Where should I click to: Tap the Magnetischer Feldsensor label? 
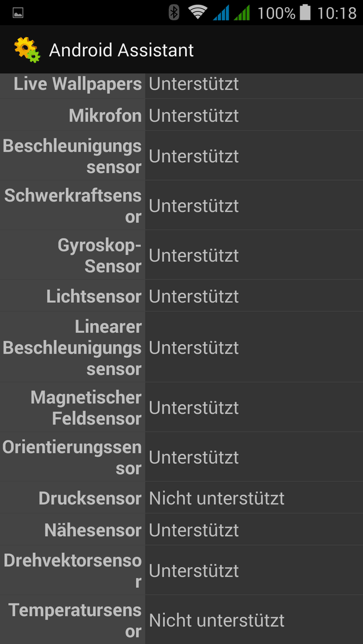pyautogui.click(x=86, y=408)
